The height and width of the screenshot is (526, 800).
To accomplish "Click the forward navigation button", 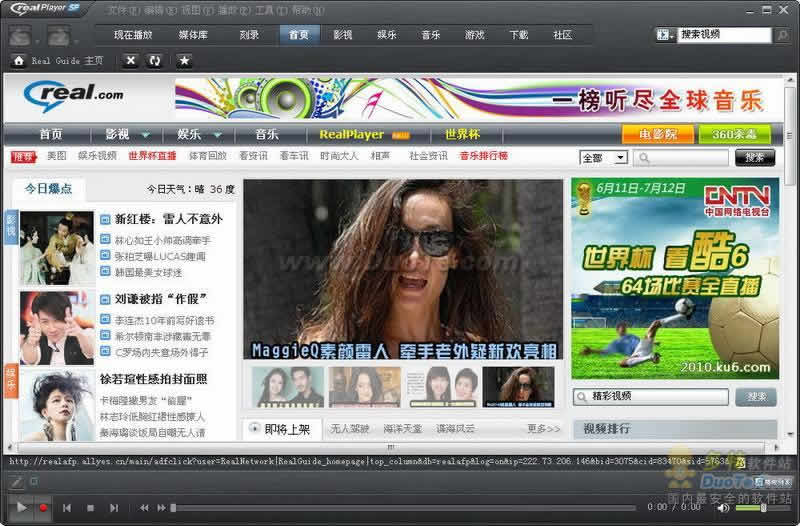I will pos(59,36).
